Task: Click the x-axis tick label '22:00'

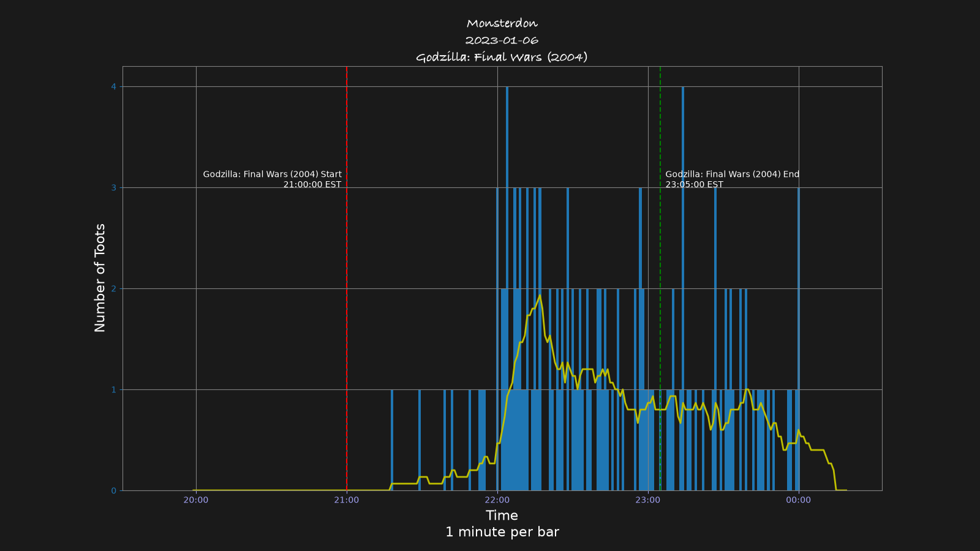Action: coord(497,500)
